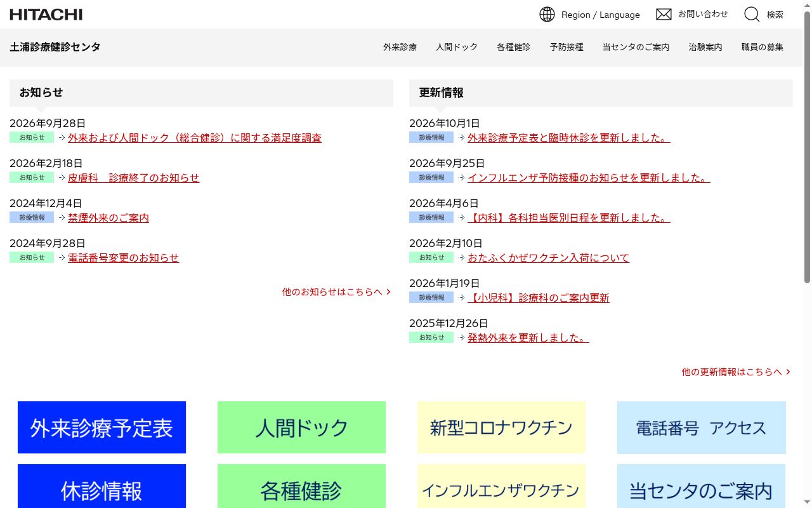Click the magnifying glass search icon

point(752,14)
